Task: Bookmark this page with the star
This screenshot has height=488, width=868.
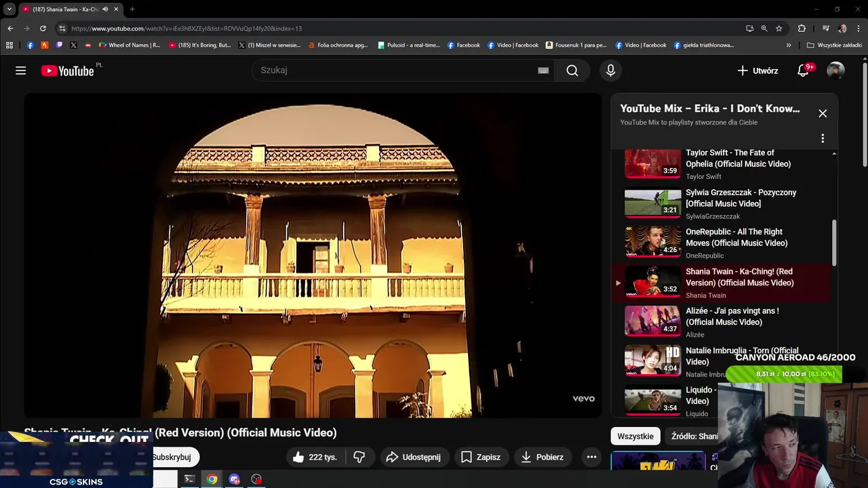Action: [x=779, y=28]
